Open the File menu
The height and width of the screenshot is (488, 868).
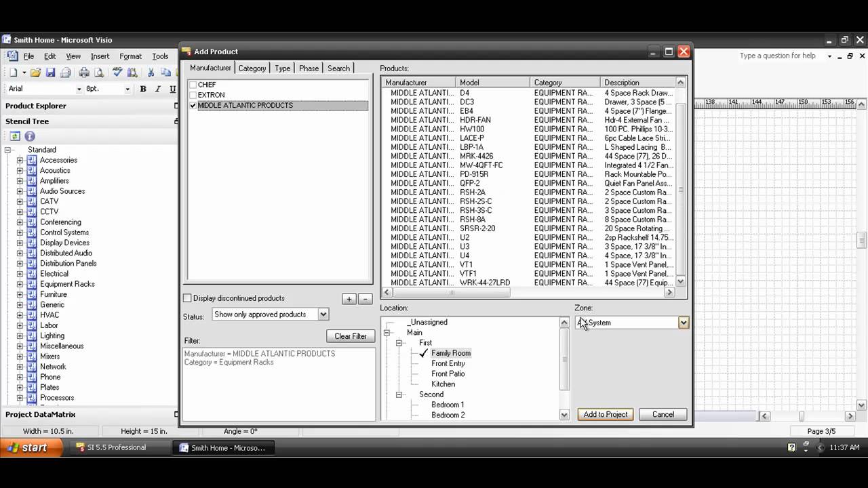pyautogui.click(x=28, y=56)
